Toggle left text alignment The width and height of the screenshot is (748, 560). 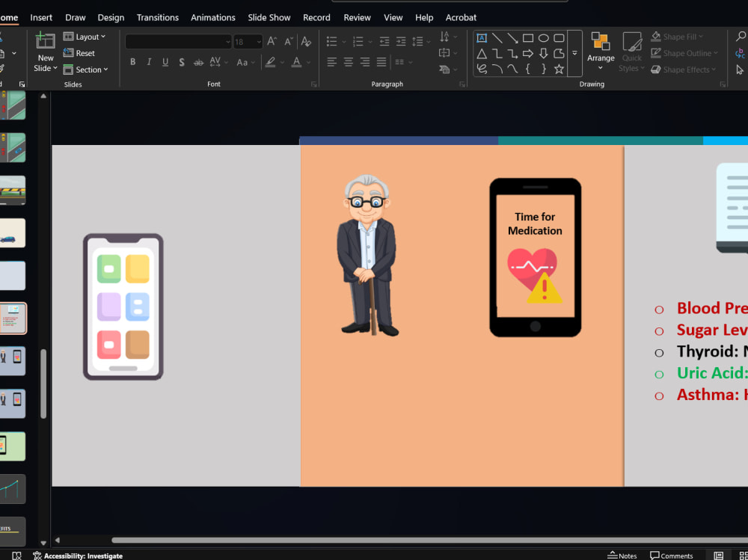pyautogui.click(x=331, y=62)
